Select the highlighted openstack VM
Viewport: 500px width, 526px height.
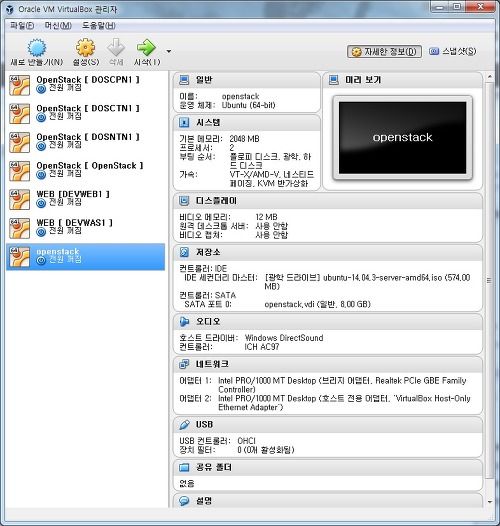click(86, 257)
